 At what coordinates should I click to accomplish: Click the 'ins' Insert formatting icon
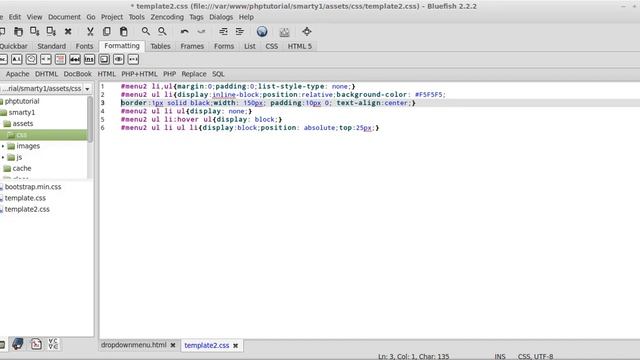pos(89,60)
